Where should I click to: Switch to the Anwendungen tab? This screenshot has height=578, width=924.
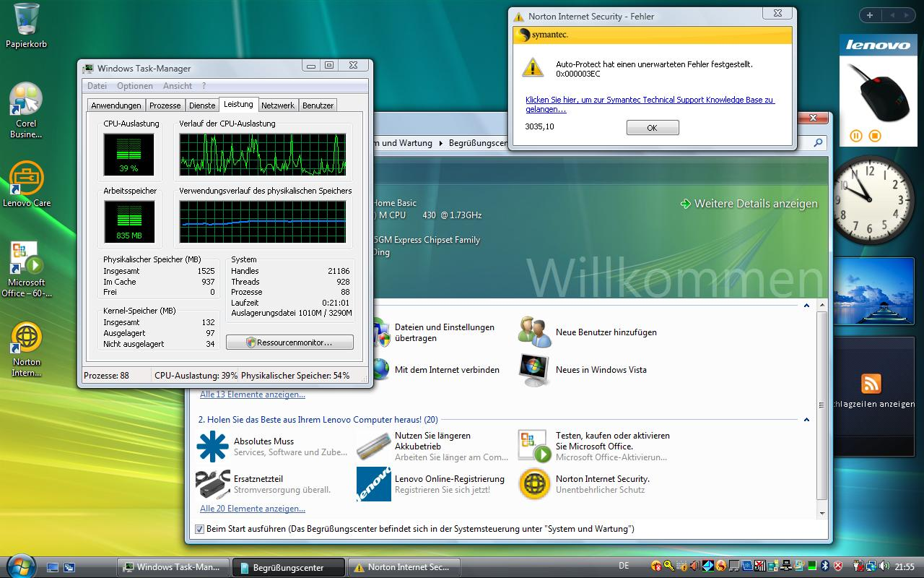click(x=116, y=105)
